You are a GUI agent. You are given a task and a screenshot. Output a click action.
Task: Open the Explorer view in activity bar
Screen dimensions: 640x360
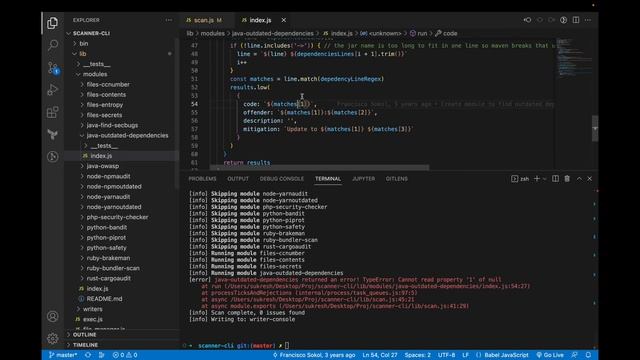52,23
